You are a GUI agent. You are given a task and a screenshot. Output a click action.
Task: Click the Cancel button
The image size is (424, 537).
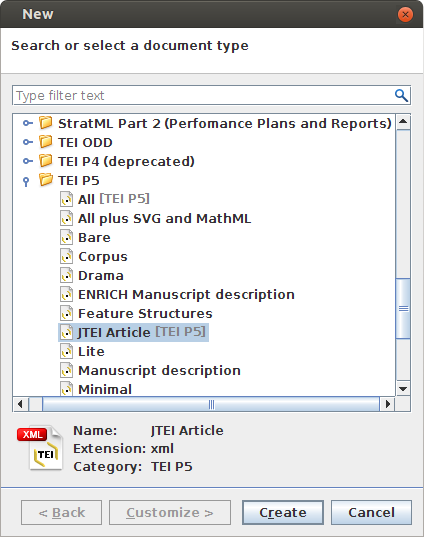pyautogui.click(x=371, y=512)
